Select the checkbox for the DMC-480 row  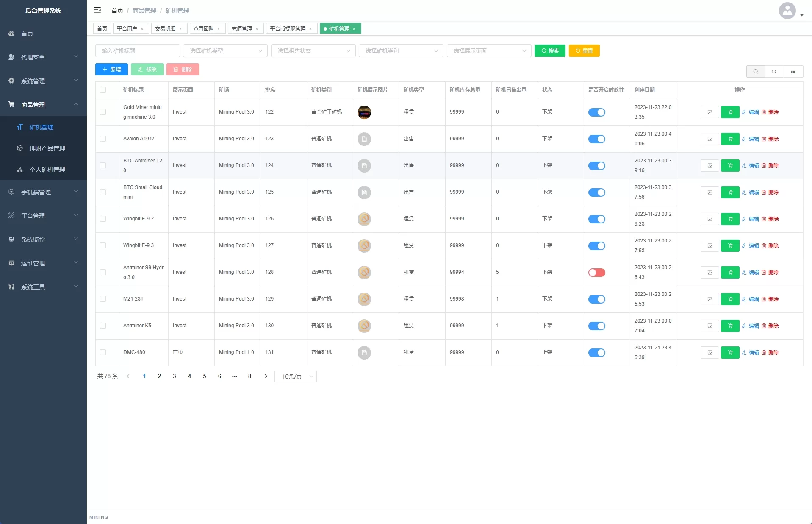[103, 352]
